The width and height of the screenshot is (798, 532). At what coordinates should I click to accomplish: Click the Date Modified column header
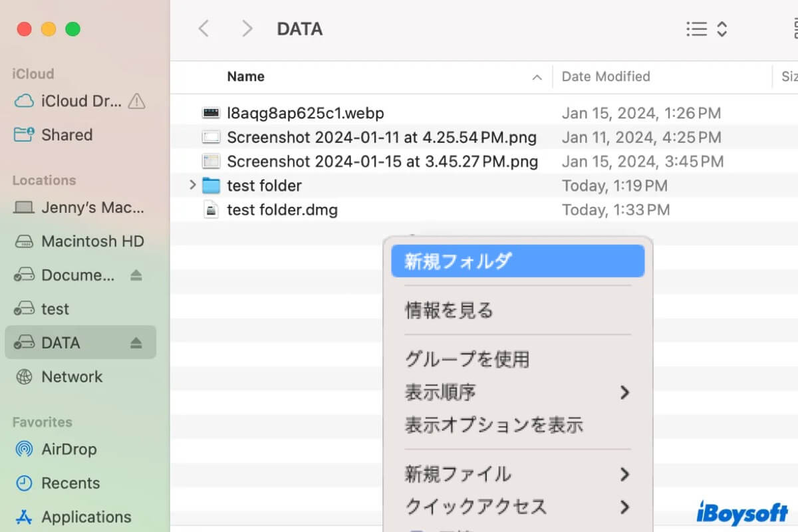[606, 76]
